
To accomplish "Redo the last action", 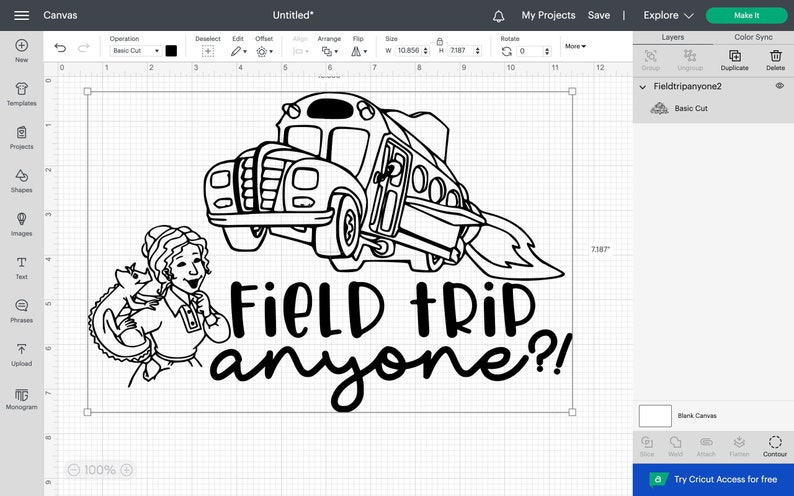I will [84, 48].
